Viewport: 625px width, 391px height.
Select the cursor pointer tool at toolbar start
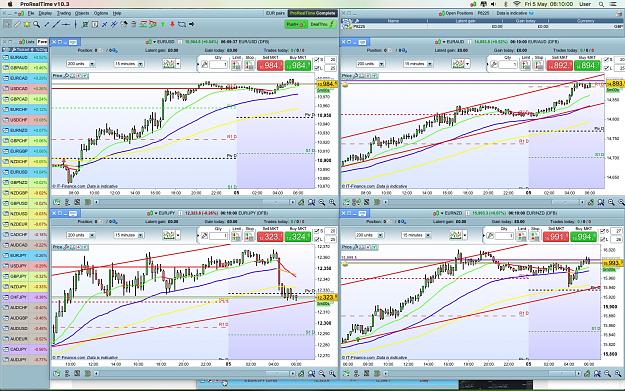(x=7, y=24)
